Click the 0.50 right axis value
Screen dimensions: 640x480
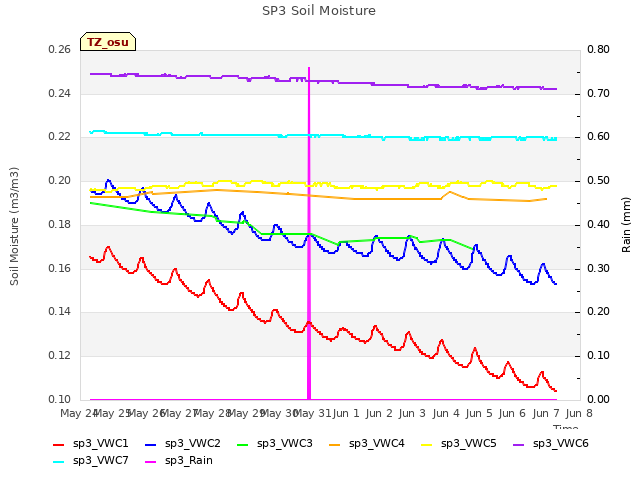(x=598, y=180)
